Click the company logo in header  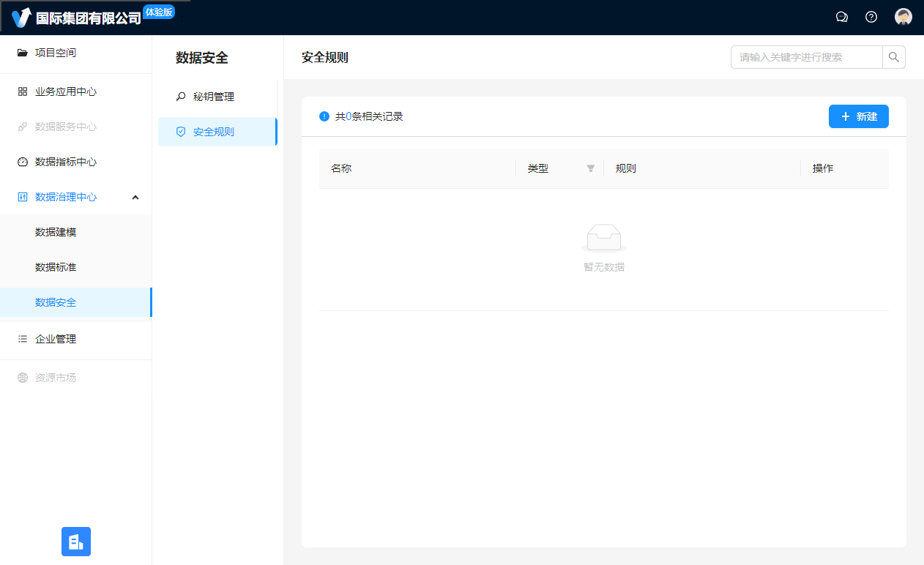(x=22, y=18)
